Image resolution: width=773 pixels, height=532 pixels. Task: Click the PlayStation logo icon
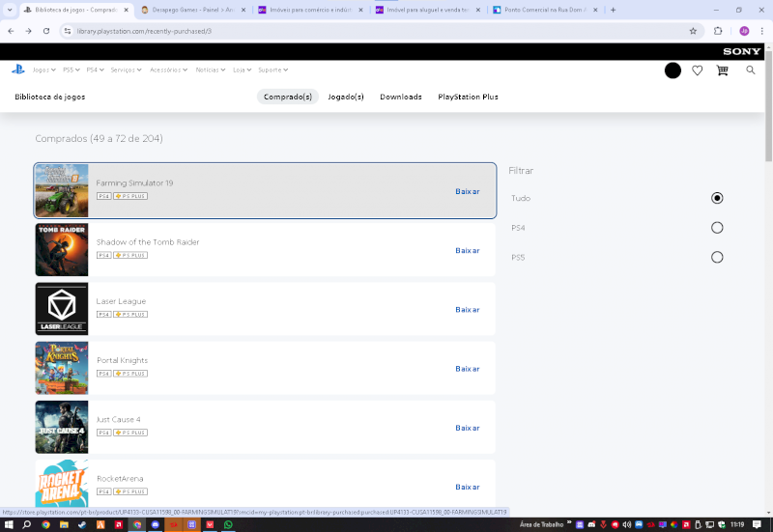pos(17,70)
